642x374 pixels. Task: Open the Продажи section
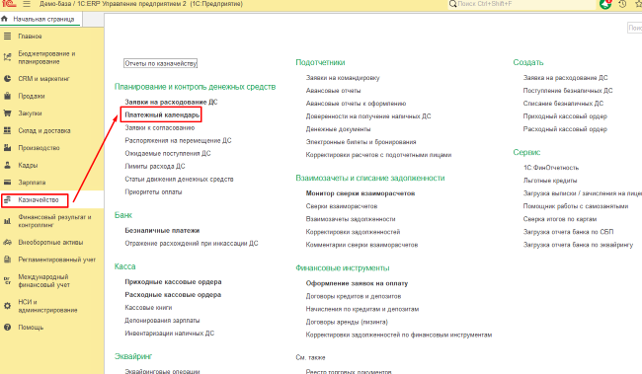click(x=32, y=96)
